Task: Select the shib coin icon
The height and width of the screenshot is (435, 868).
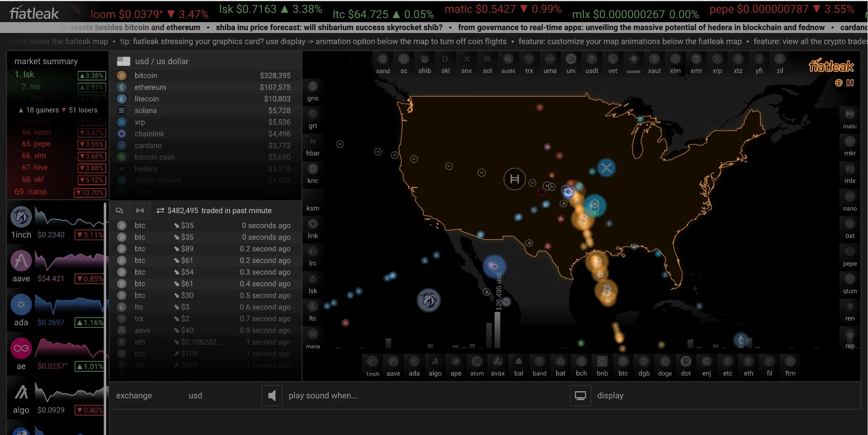Action: [x=425, y=63]
